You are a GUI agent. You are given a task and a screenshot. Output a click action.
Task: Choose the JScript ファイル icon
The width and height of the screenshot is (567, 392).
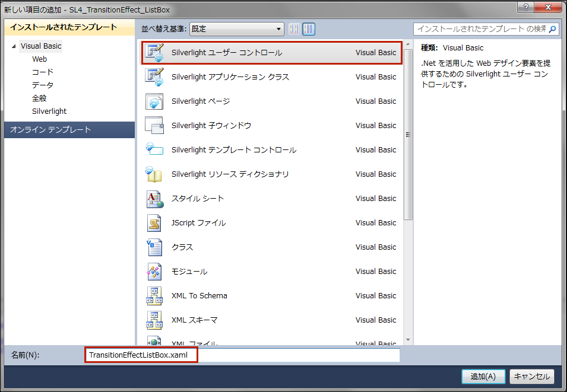click(154, 222)
